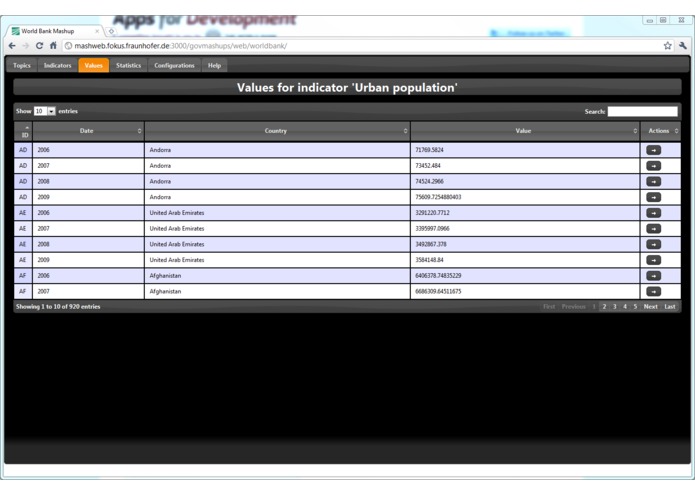
Task: Sort table by Value column
Action: click(x=525, y=131)
